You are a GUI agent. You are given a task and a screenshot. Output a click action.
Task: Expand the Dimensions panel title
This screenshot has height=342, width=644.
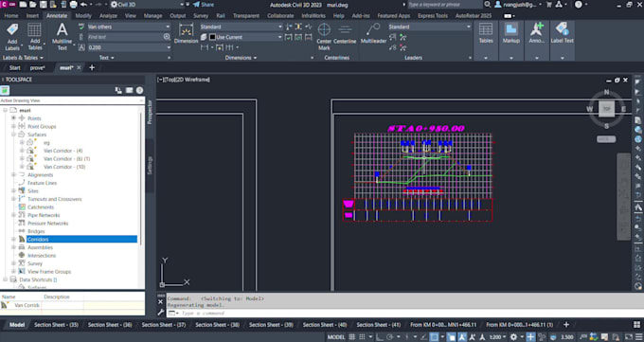[x=241, y=58]
